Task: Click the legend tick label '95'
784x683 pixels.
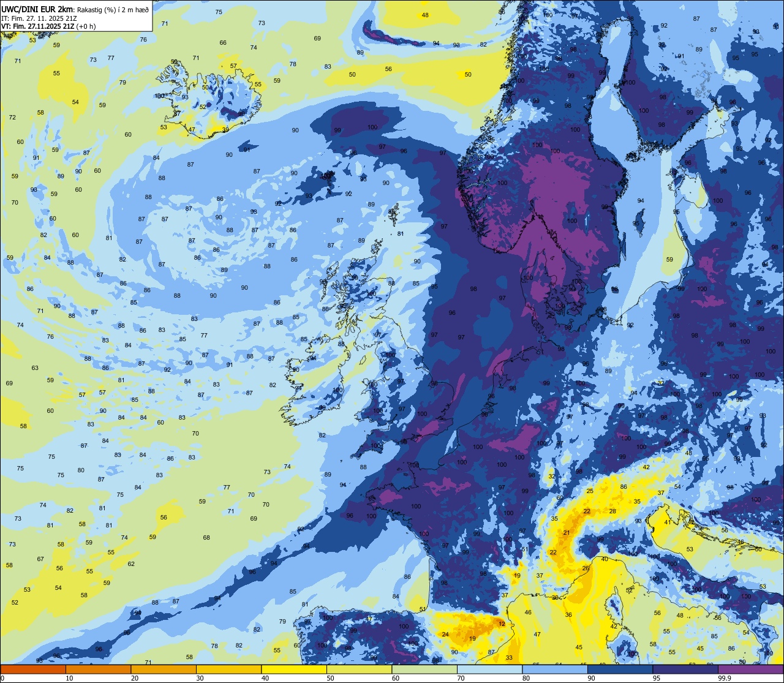Action: click(657, 678)
